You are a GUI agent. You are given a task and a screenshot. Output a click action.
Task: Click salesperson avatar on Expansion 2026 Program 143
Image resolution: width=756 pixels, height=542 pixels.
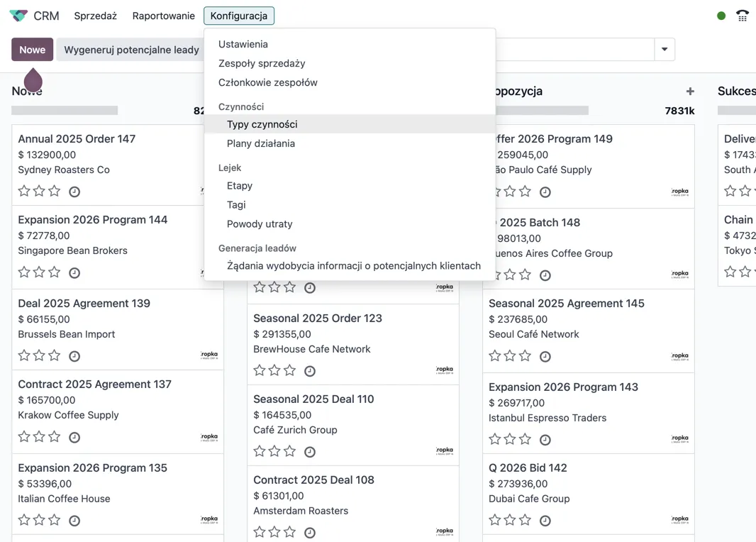(x=680, y=439)
